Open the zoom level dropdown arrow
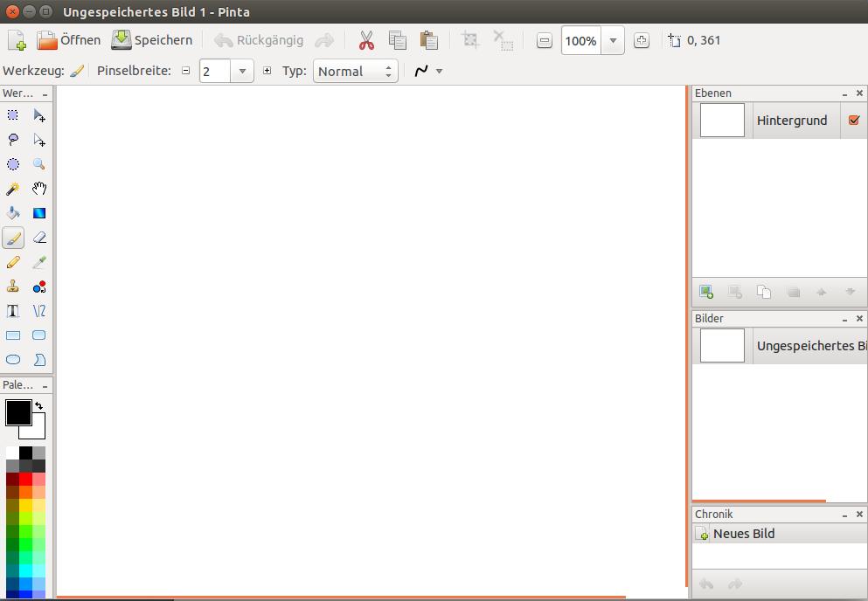This screenshot has width=868, height=601. point(613,40)
